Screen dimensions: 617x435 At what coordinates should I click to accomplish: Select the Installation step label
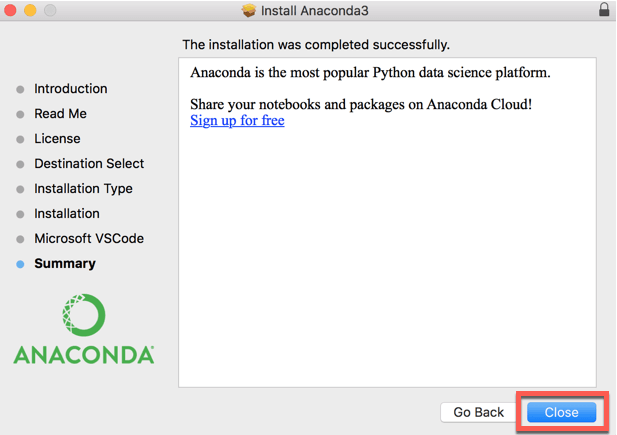(x=67, y=213)
